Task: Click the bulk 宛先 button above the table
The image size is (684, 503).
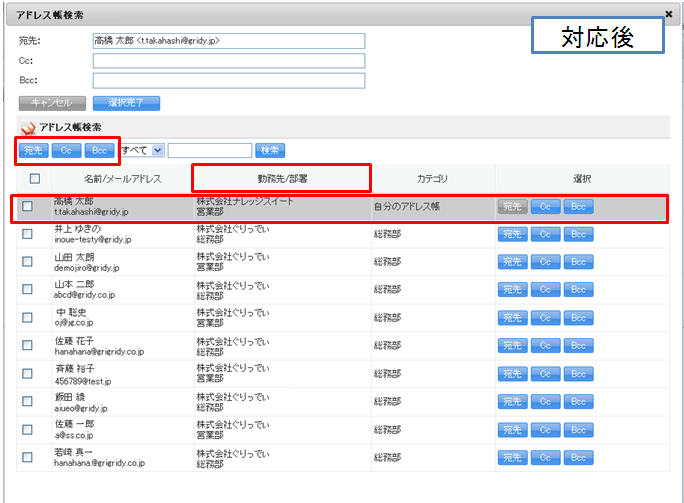Action: click(33, 151)
